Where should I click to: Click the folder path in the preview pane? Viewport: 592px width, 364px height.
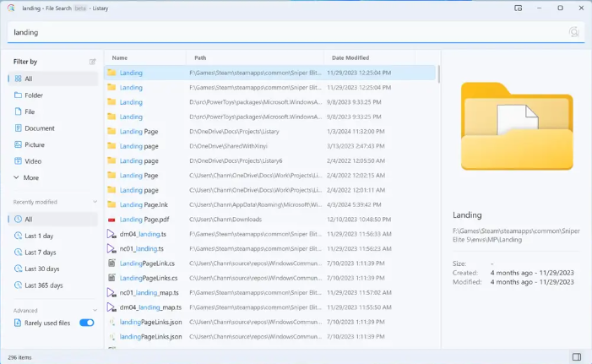tap(516, 236)
